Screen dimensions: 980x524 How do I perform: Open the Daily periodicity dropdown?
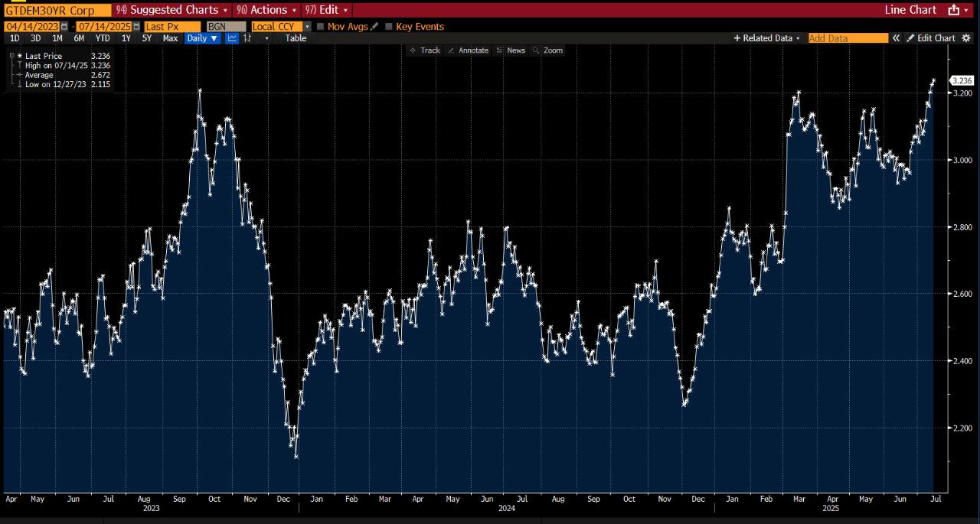pos(202,38)
